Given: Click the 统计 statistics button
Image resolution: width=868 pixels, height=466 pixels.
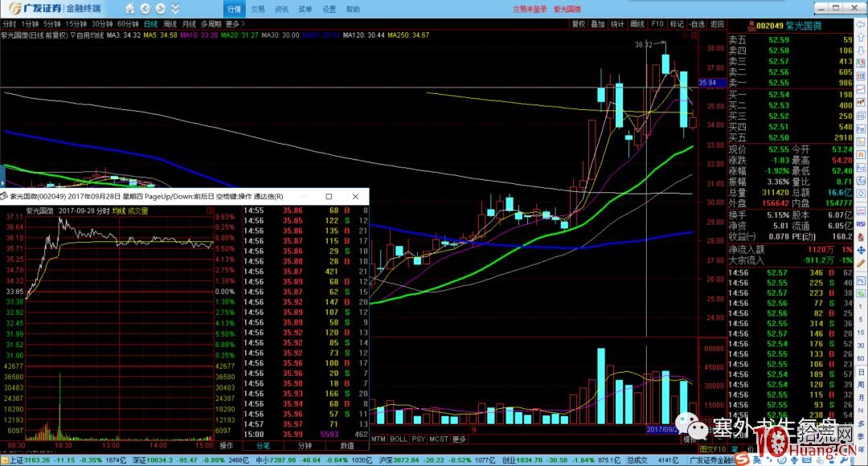Looking at the screenshot, I should (x=617, y=24).
